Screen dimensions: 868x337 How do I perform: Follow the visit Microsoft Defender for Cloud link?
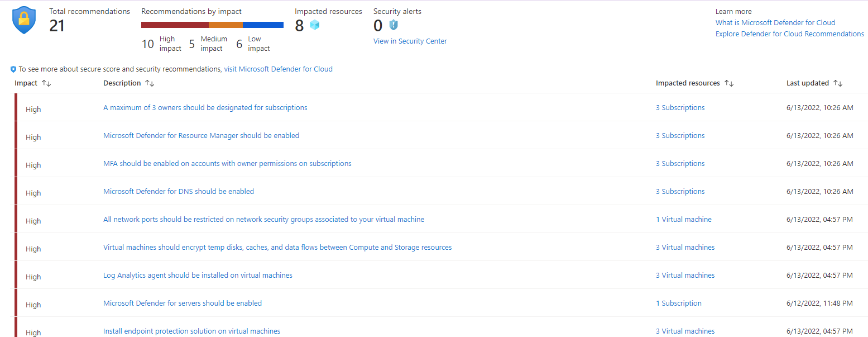(x=278, y=69)
